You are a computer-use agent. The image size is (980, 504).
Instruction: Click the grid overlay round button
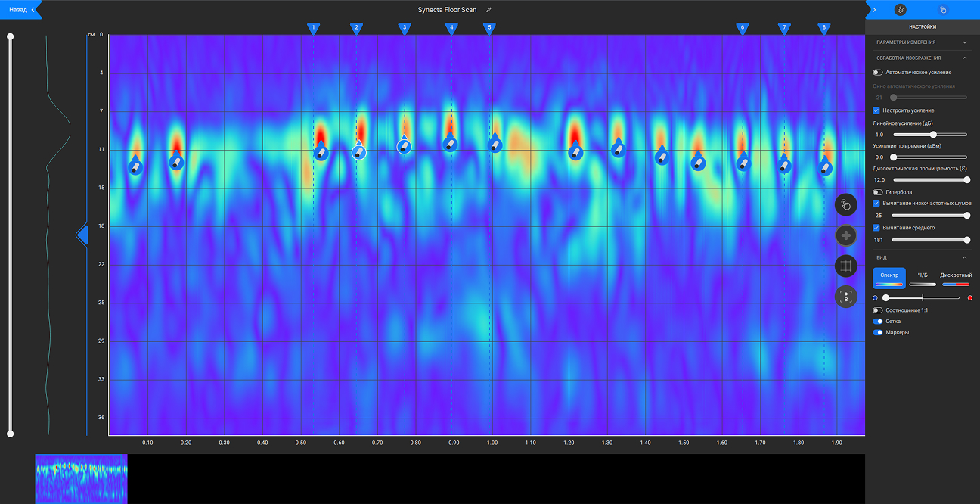pos(845,266)
